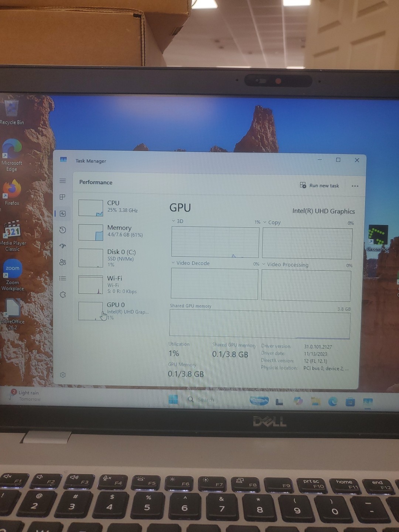
Task: Select the Zoom Workplace desktop shortcut
Action: (13, 275)
